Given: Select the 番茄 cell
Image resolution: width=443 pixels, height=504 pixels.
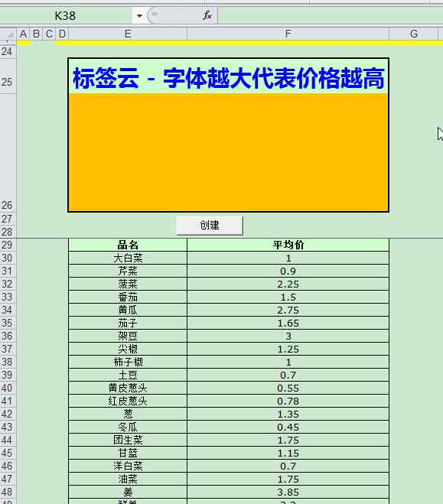Looking at the screenshot, I should tap(128, 297).
